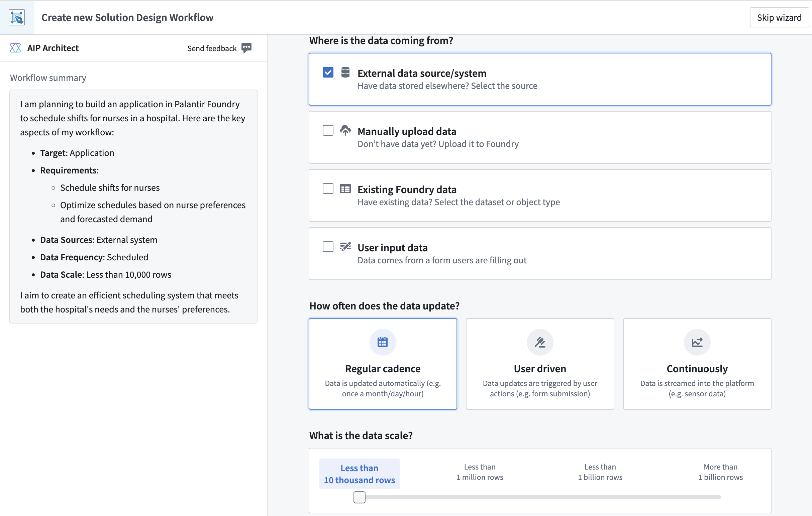Screen dimensions: 812x516
Task: Check the User input data checkbox
Action: click(328, 246)
